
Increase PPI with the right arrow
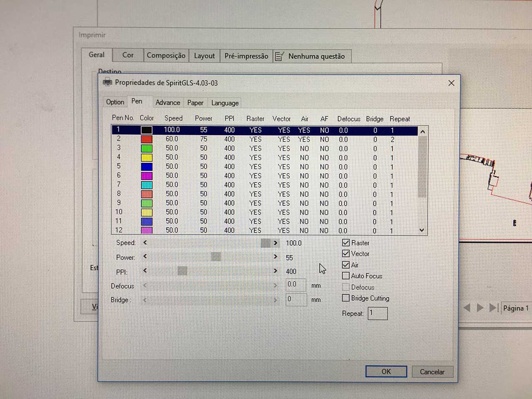tap(275, 271)
